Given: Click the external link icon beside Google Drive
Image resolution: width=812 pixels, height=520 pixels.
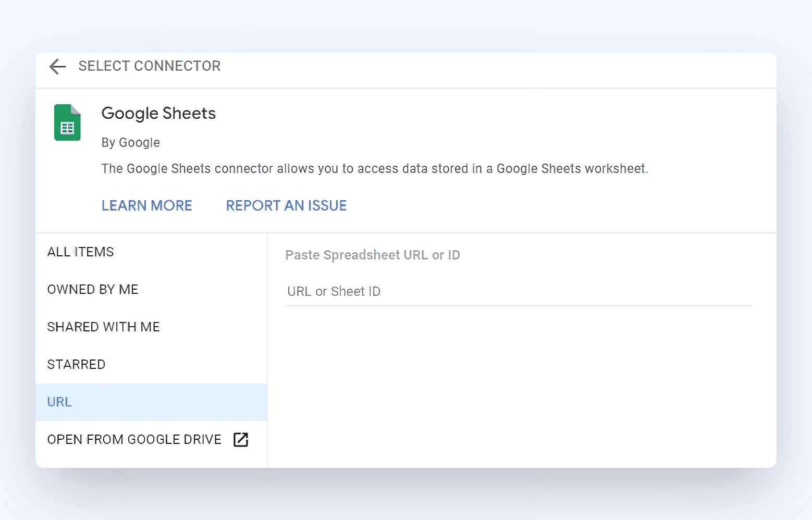Looking at the screenshot, I should pyautogui.click(x=241, y=440).
